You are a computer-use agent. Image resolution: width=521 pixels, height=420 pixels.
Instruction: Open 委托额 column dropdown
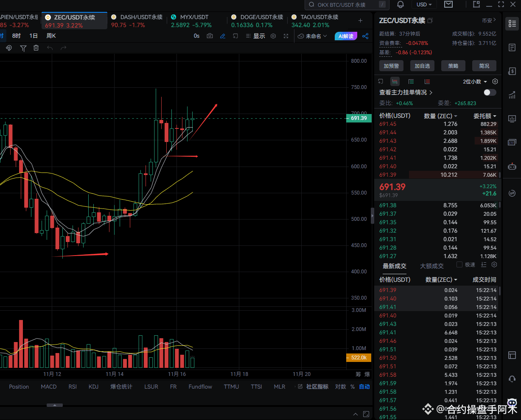click(485, 116)
